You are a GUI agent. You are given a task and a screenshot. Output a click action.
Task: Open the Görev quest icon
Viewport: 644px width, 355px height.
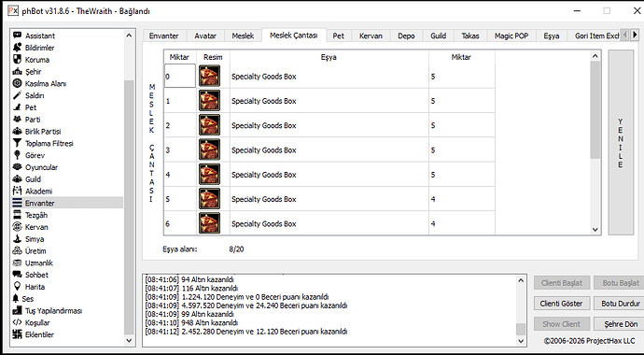pos(17,155)
